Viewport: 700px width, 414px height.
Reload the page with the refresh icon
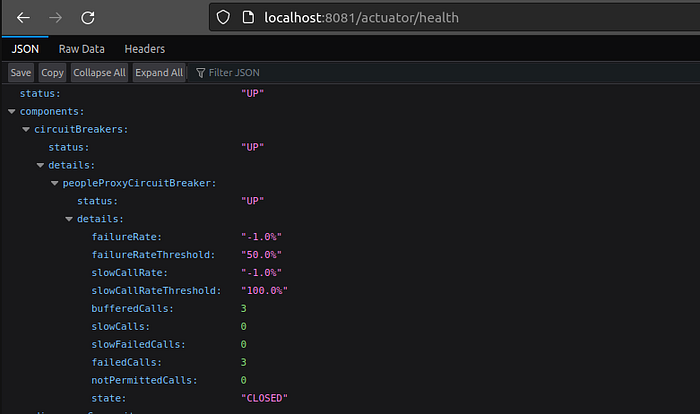[x=88, y=18]
